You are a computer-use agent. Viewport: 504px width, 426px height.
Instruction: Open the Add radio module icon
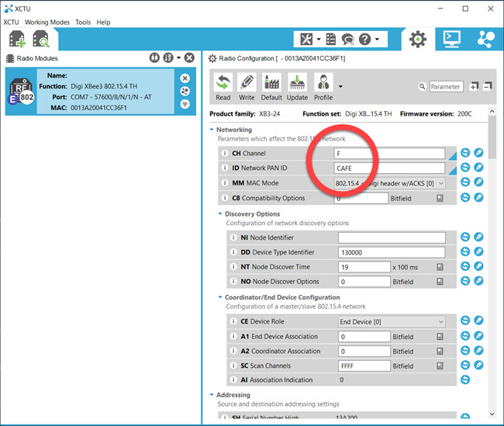click(16, 39)
